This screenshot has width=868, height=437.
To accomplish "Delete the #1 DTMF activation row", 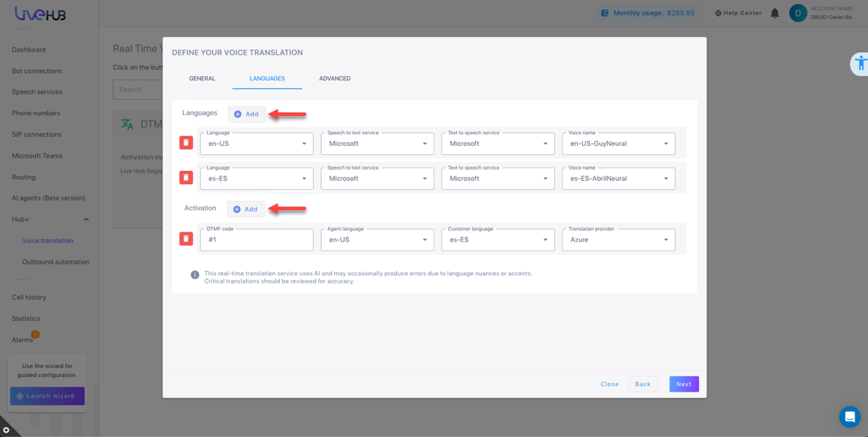I will coord(186,239).
